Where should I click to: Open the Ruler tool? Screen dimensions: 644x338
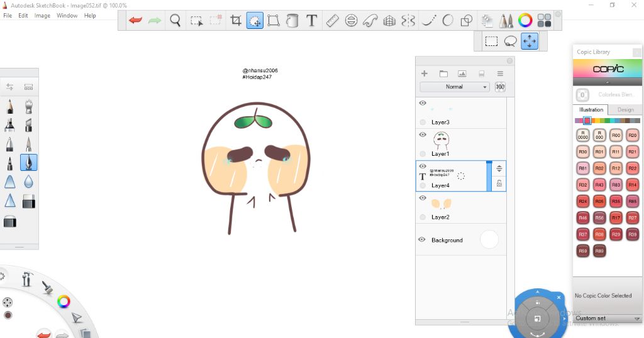[x=332, y=21]
